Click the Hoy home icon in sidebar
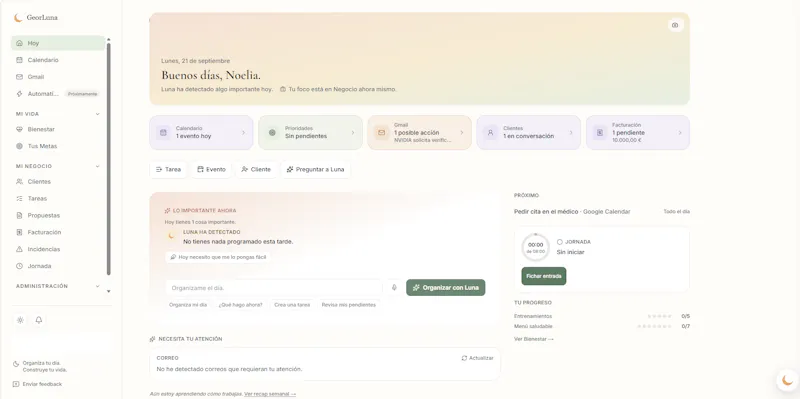The height and width of the screenshot is (399, 800). click(x=19, y=43)
